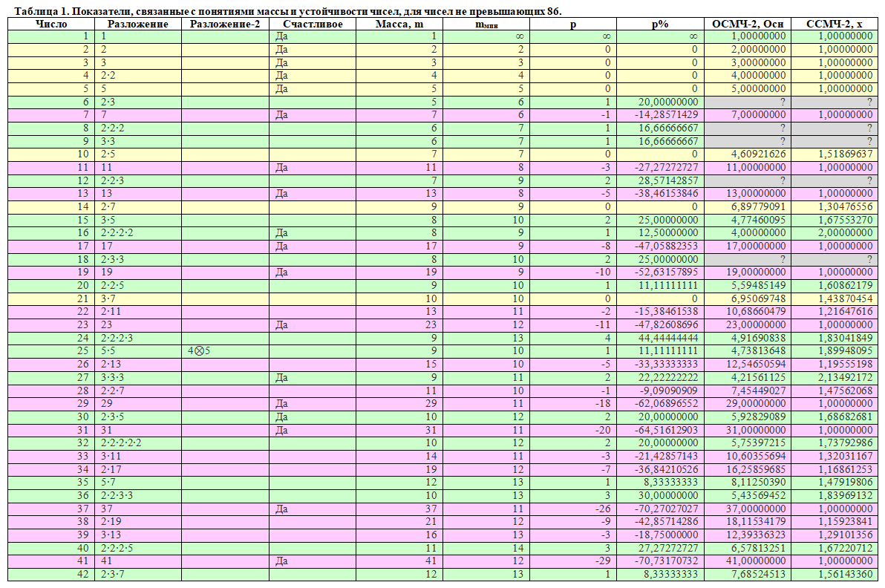
Task: Select the value "-9,09090909"
Action: [670, 391]
